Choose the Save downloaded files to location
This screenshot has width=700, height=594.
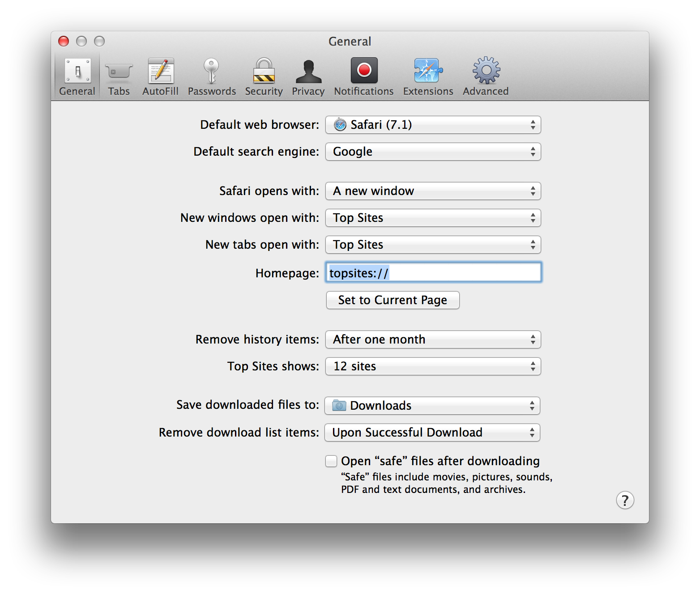tap(432, 406)
